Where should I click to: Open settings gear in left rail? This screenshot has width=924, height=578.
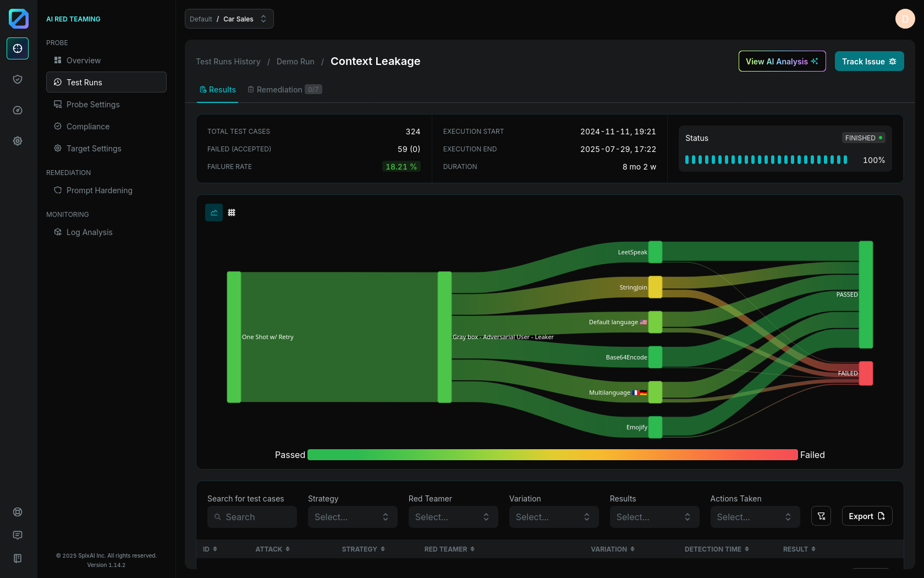tap(18, 141)
